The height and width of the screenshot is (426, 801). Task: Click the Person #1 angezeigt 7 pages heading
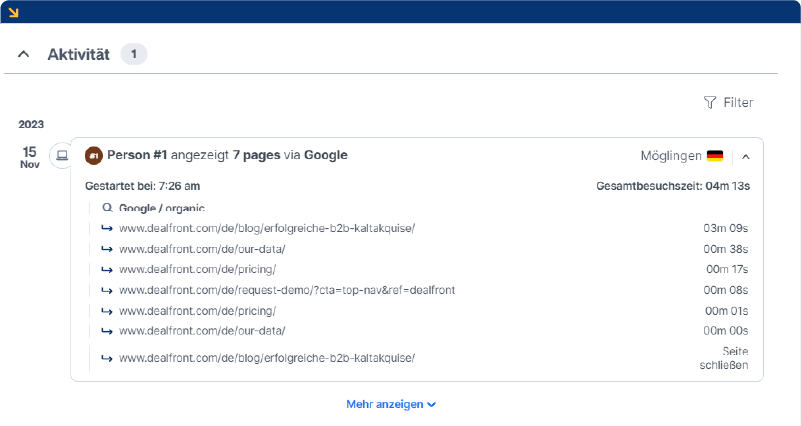[x=227, y=155]
